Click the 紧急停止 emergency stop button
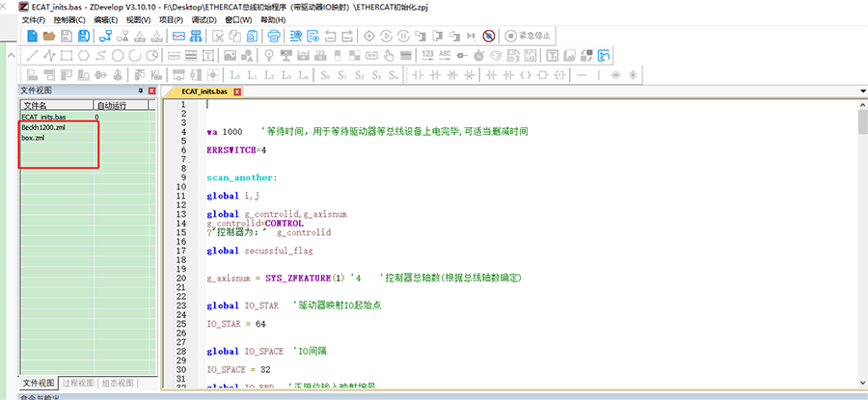This screenshot has width=868, height=400. pyautogui.click(x=529, y=36)
